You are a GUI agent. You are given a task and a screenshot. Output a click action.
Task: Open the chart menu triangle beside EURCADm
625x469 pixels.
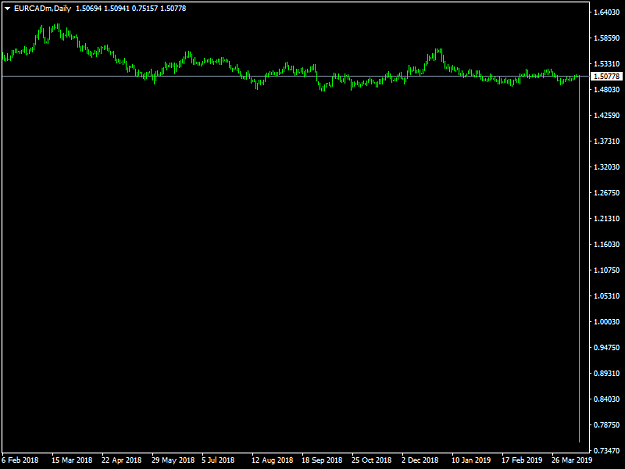[x=7, y=8]
